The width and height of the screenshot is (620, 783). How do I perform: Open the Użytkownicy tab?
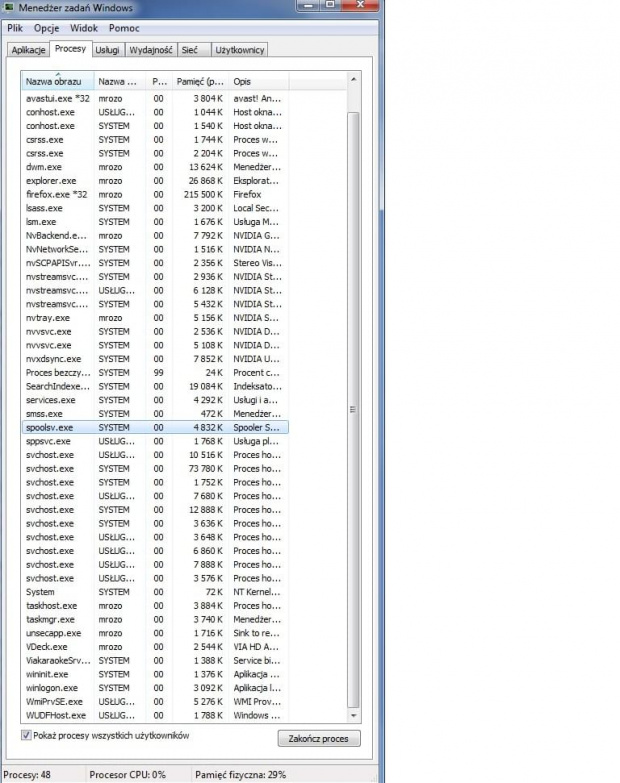240,50
